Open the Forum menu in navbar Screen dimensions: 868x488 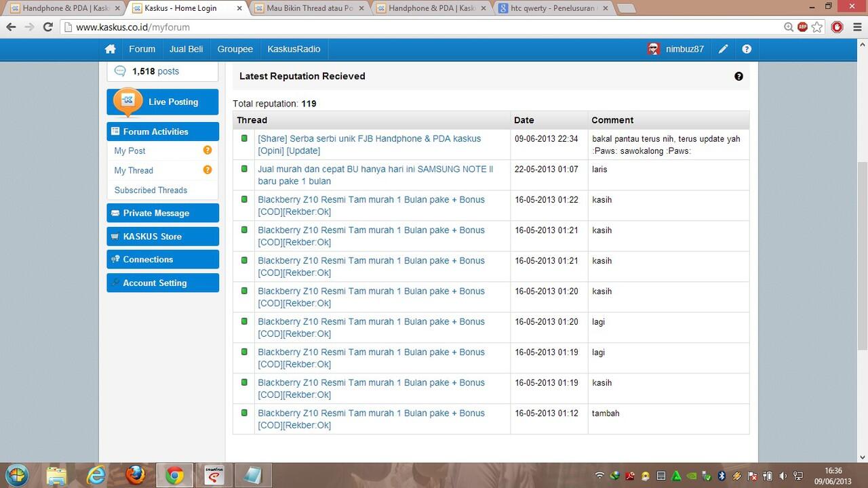point(142,49)
